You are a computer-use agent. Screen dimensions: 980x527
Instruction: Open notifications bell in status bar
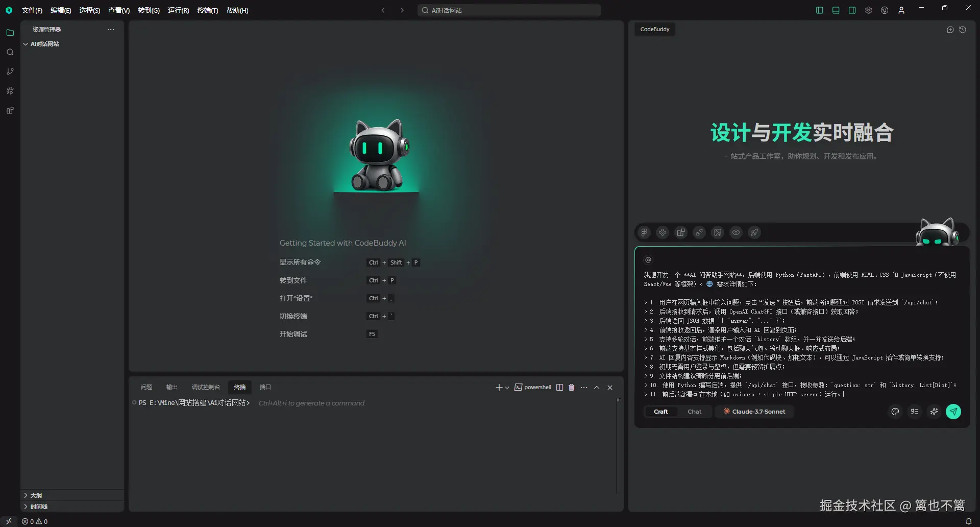point(969,521)
